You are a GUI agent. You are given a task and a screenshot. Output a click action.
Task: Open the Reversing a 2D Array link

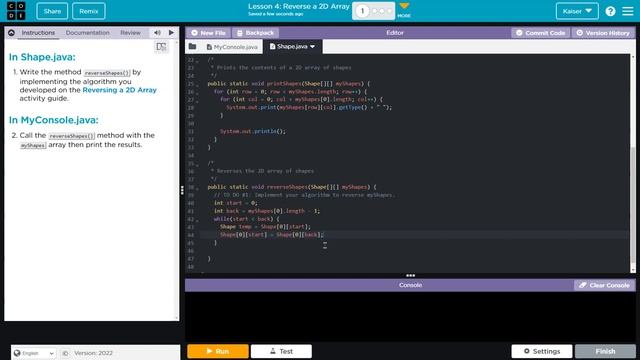[x=119, y=90]
